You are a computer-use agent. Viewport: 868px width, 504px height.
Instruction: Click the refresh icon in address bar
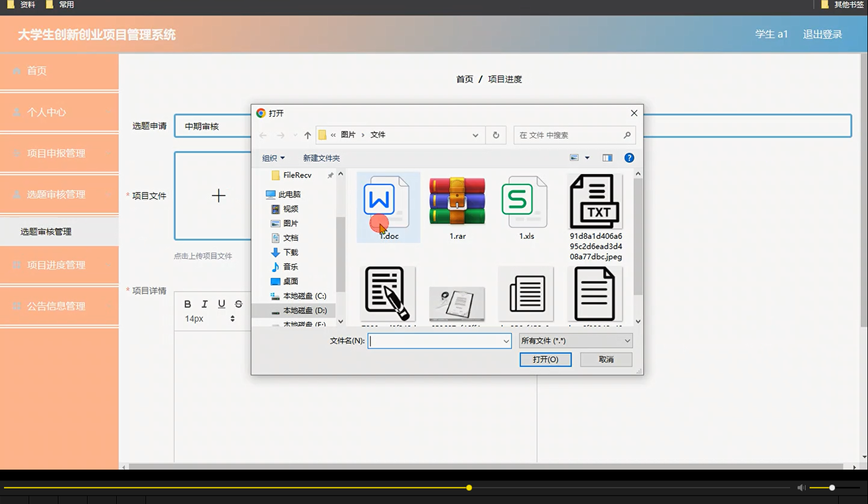click(496, 135)
